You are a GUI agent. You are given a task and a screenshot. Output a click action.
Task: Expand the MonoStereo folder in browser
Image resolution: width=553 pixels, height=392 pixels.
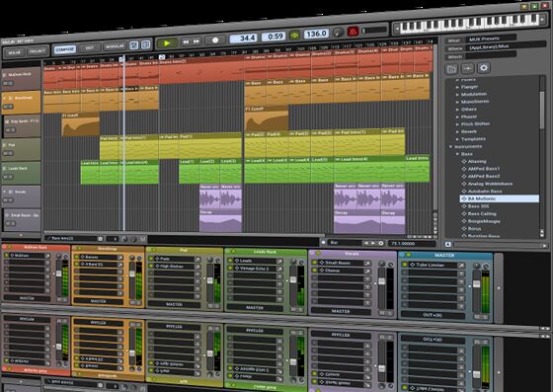point(457,103)
